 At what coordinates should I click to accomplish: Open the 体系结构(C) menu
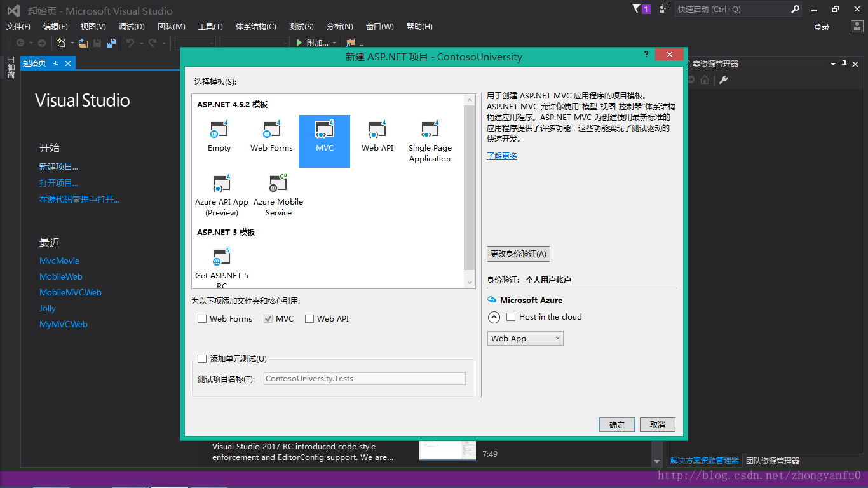[x=255, y=27]
